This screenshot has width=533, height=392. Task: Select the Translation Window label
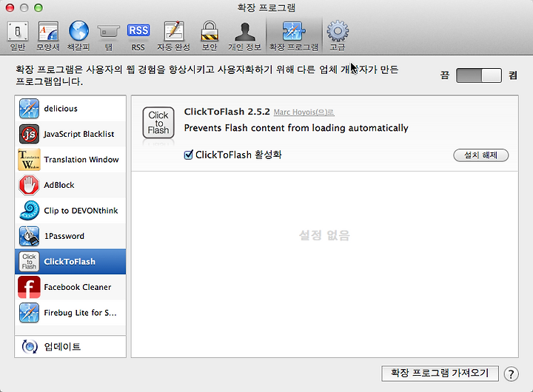[x=81, y=159]
